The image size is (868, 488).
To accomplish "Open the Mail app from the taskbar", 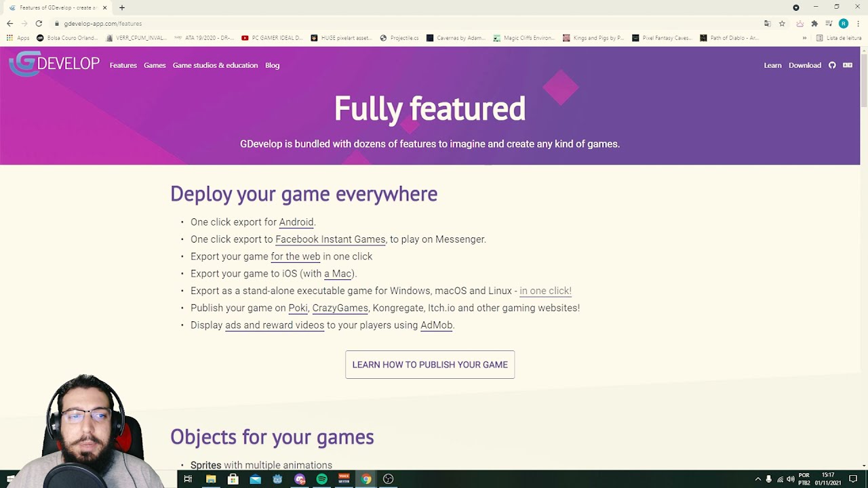I will point(255,479).
